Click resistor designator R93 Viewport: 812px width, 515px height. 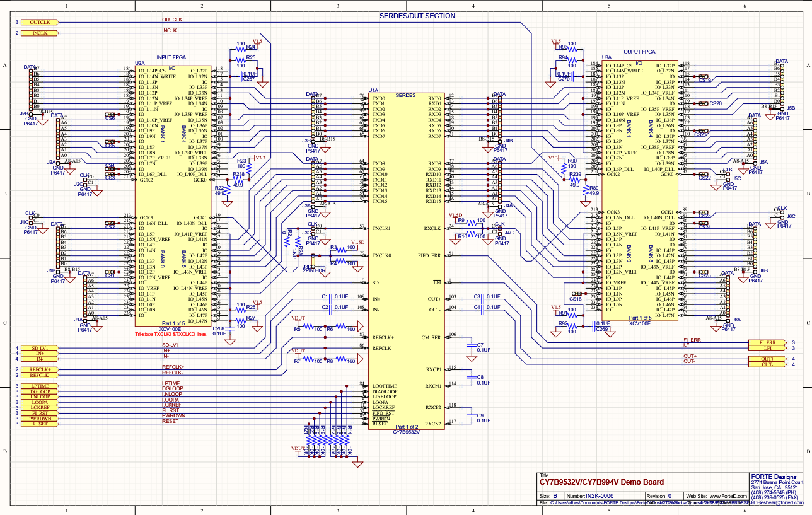click(x=562, y=47)
